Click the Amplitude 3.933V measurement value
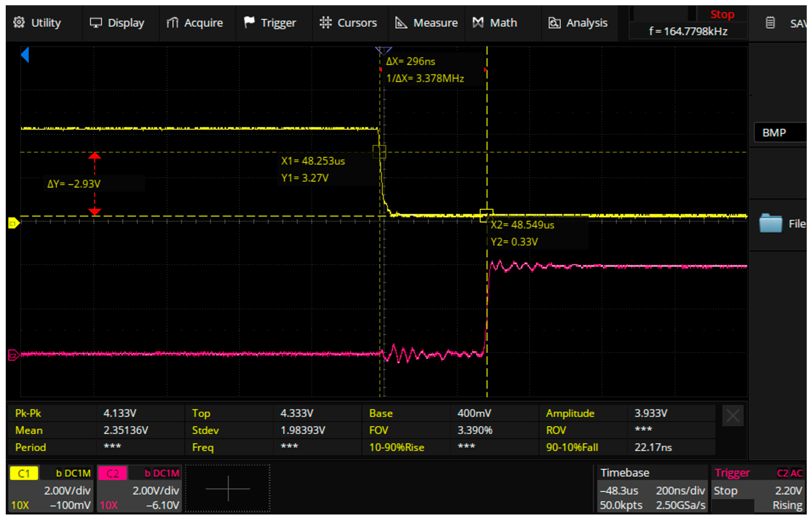 pos(651,413)
